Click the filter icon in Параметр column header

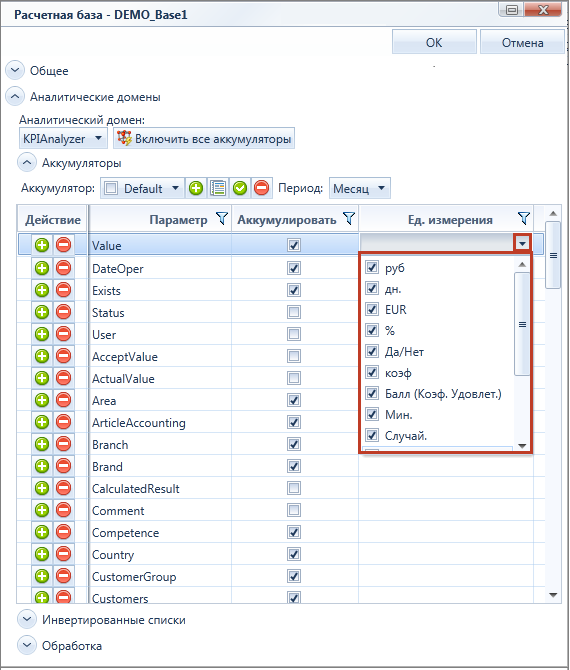(221, 219)
